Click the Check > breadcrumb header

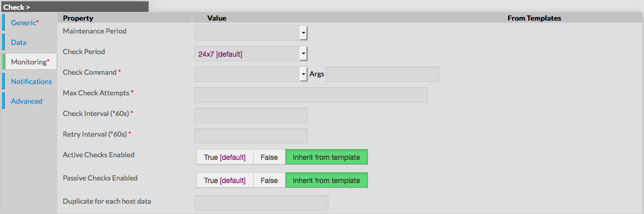17,7
